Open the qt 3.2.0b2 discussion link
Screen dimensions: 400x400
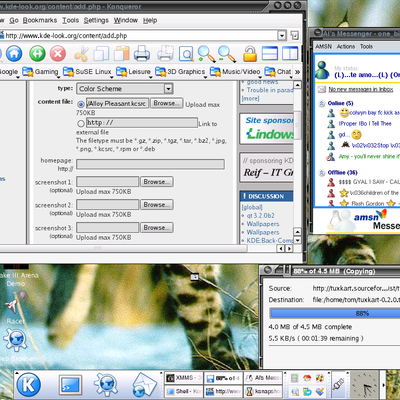(x=260, y=216)
